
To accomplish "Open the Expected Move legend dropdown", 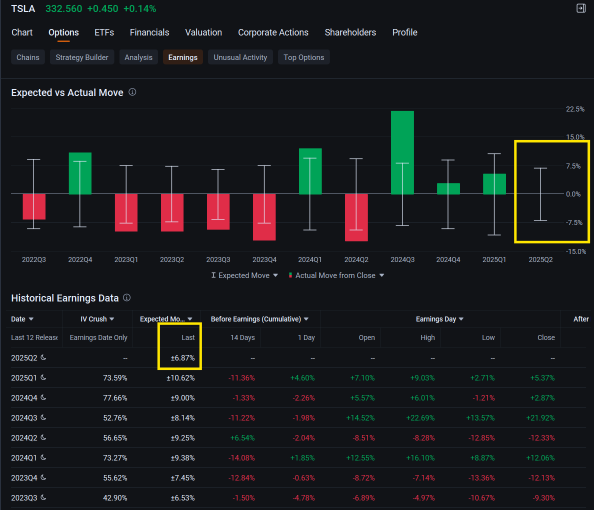I will pyautogui.click(x=245, y=275).
